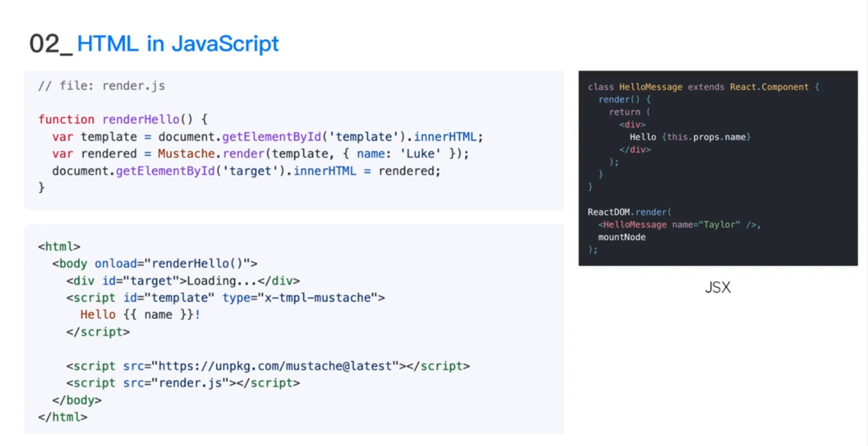
Task: Click the opening html tag in the markup block
Action: pyautogui.click(x=59, y=247)
